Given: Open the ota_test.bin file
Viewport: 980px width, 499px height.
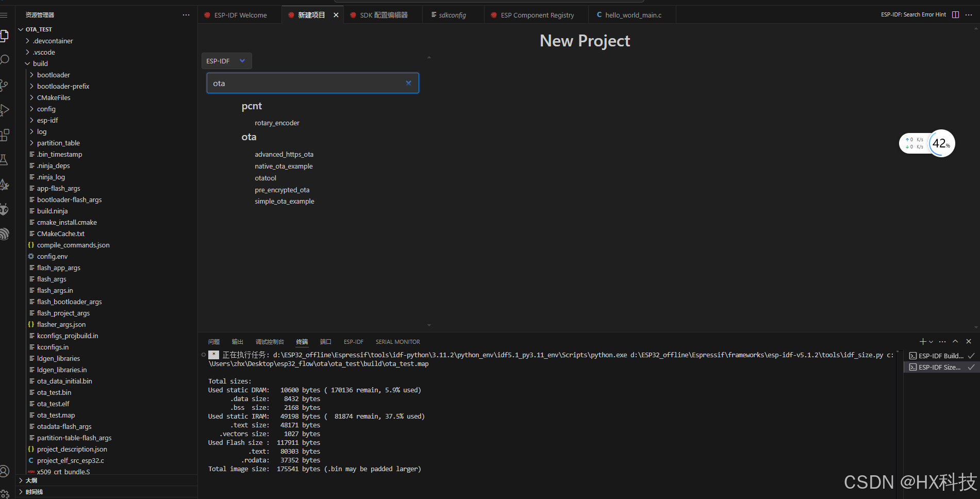Looking at the screenshot, I should click(x=54, y=392).
